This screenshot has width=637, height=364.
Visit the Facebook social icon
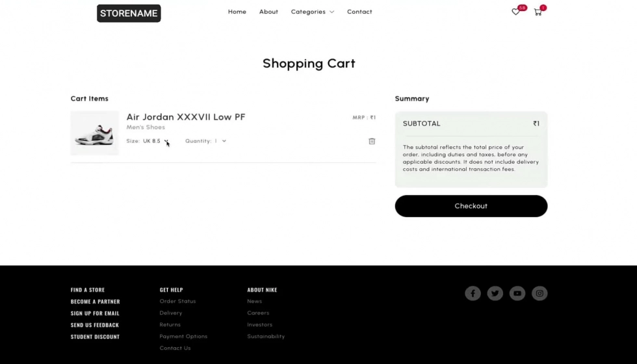point(473,293)
